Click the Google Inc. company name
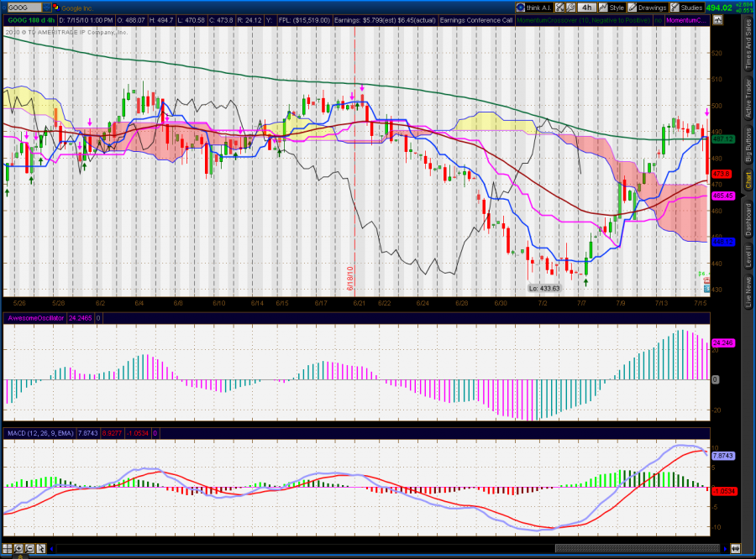This screenshot has width=756, height=559. point(77,8)
